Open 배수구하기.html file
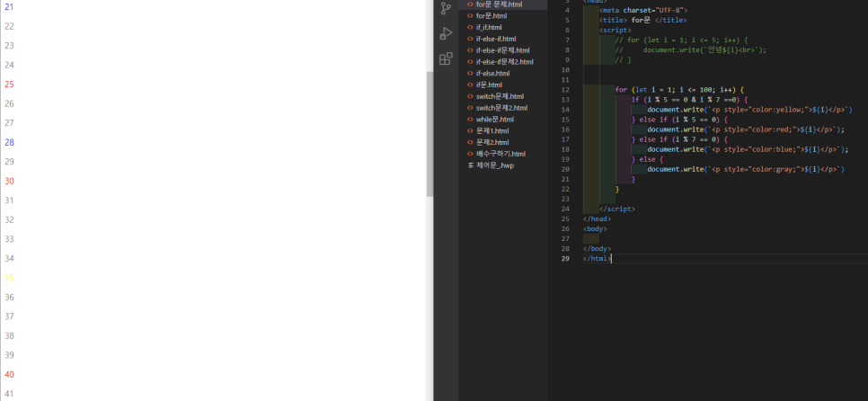868x401 pixels. (502, 154)
